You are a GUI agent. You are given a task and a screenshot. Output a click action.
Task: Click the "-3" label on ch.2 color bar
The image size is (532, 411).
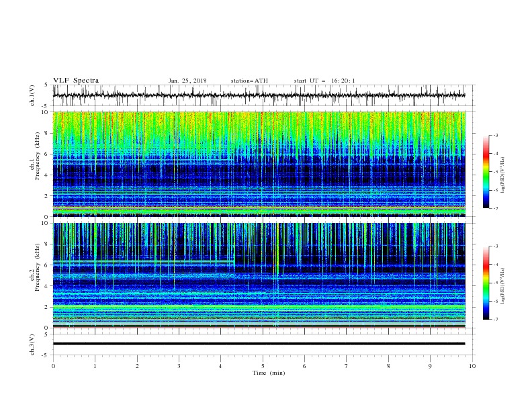496,246
